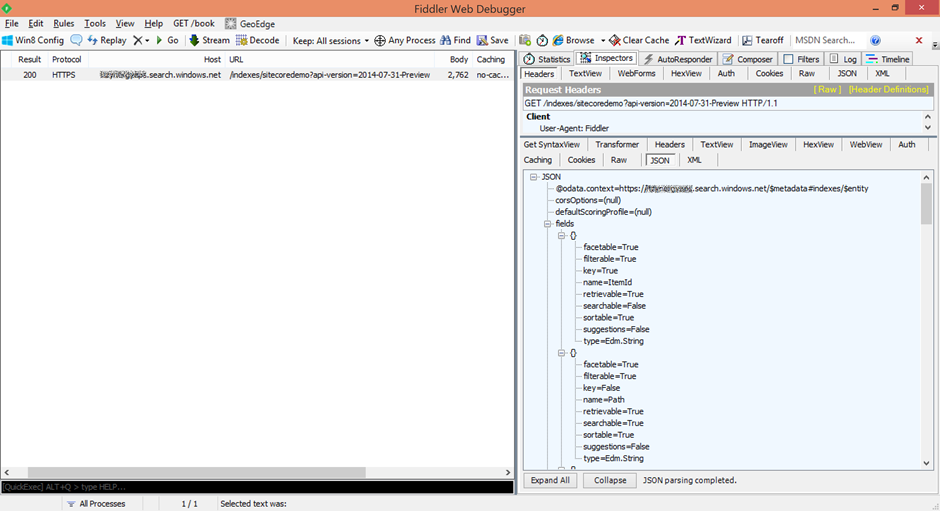Screen dimensions: 940x511
Task: Click the Expand All button
Action: pos(550,480)
